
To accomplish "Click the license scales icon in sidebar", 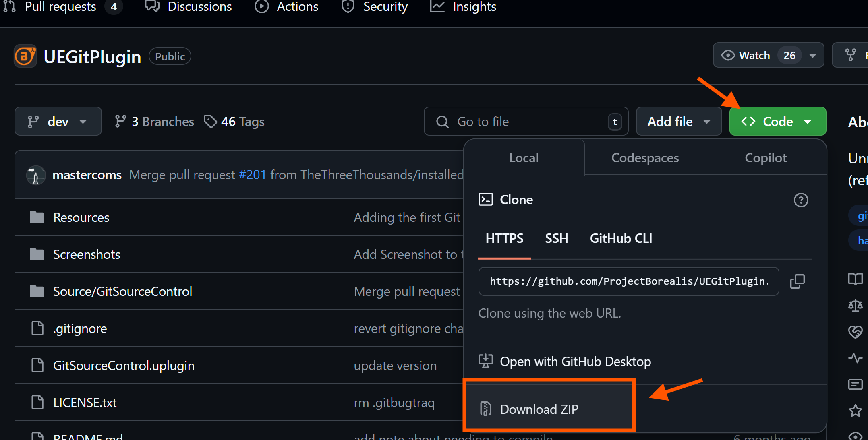I will click(x=856, y=306).
